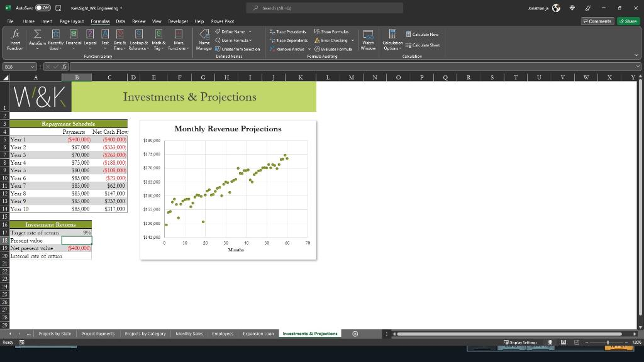Viewport: 644px width, 362px height.
Task: Switch to the Data ribbon tab
Action: pos(120,21)
